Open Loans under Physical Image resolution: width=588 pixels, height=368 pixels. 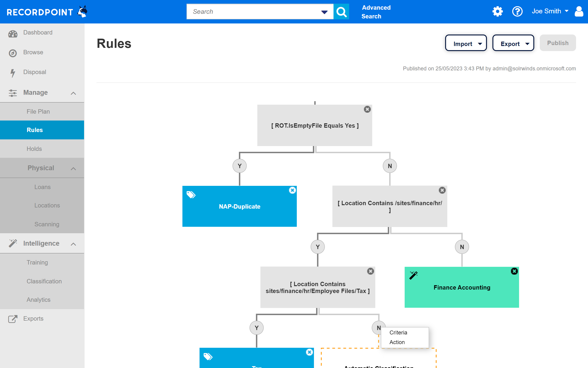[x=42, y=187]
